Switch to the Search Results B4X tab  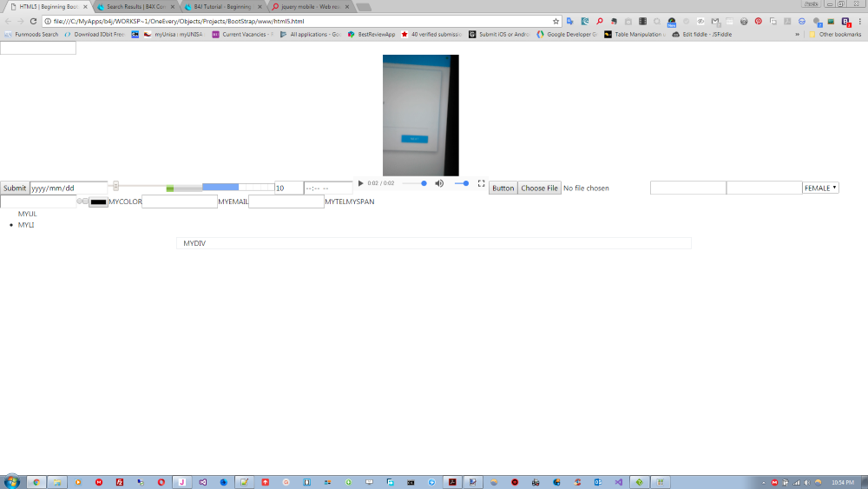(x=135, y=7)
